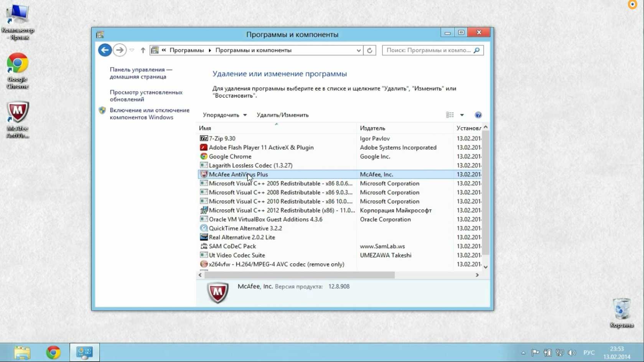Show hidden tray icons arrow
The image size is (644, 362).
[523, 352]
